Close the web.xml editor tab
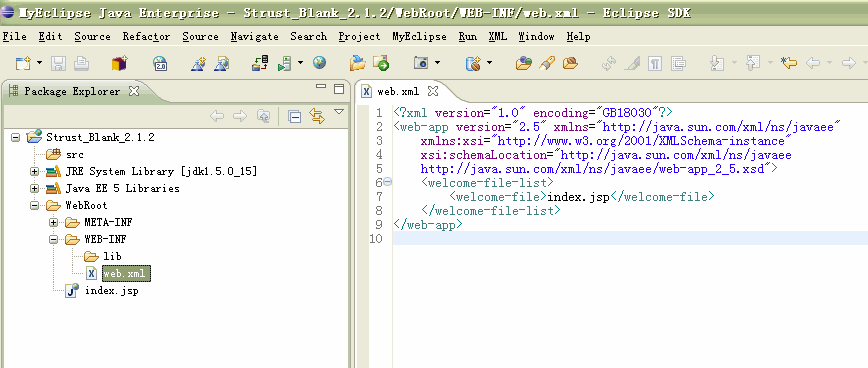Image resolution: width=868 pixels, height=368 pixels. tap(433, 91)
